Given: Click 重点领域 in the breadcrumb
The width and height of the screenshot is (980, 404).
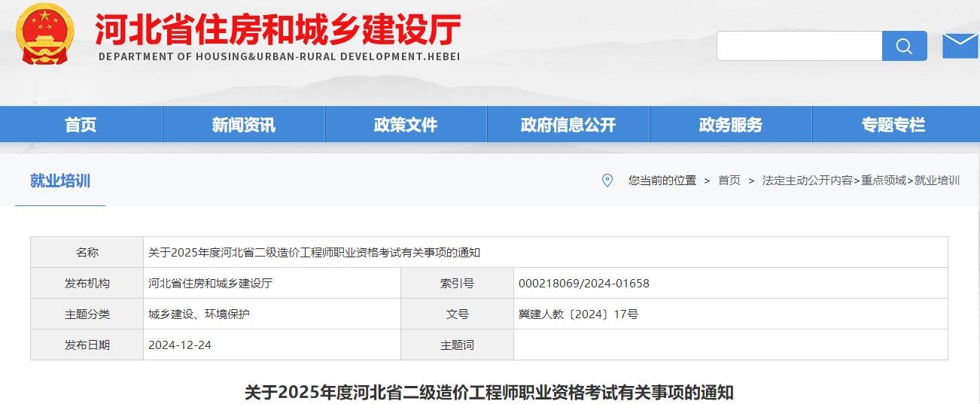Looking at the screenshot, I should tap(884, 181).
